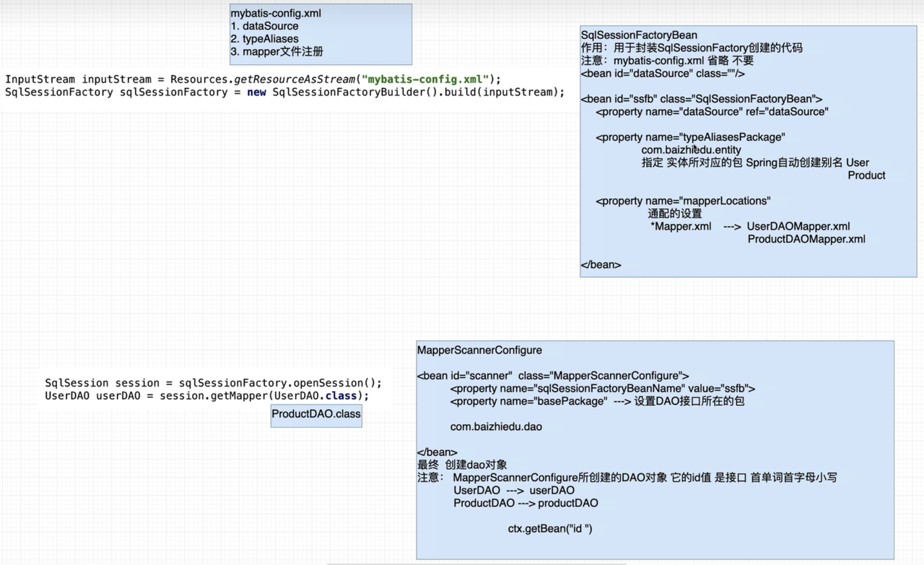The image size is (924, 565).
Task: Click the closing </bean> tag in SqlSessionFactoryBean note
Action: point(601,264)
